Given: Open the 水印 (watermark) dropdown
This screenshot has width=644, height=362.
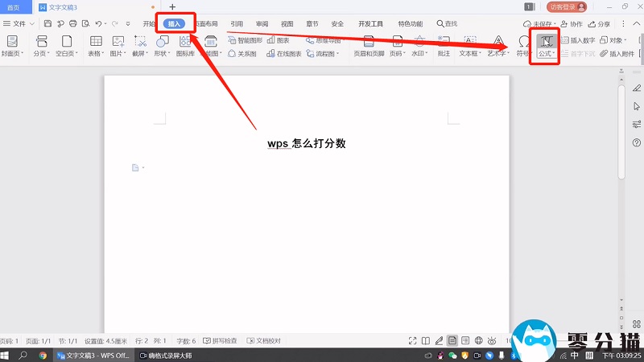Looking at the screenshot, I should pos(418,45).
